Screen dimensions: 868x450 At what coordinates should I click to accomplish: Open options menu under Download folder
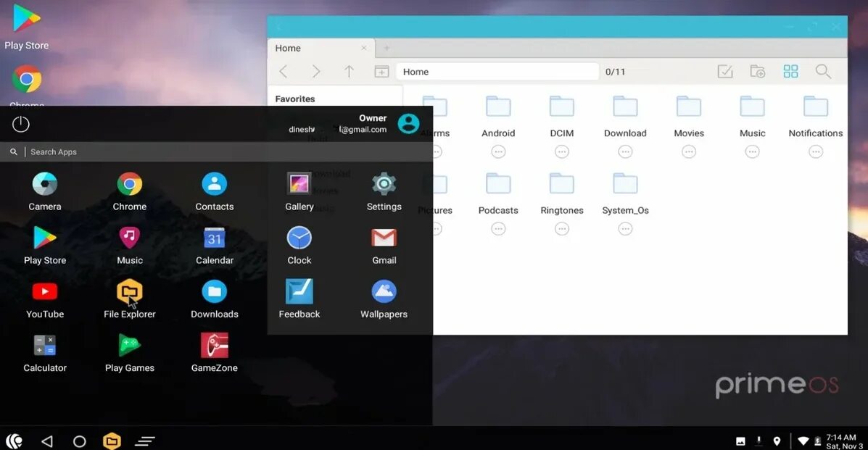(625, 151)
